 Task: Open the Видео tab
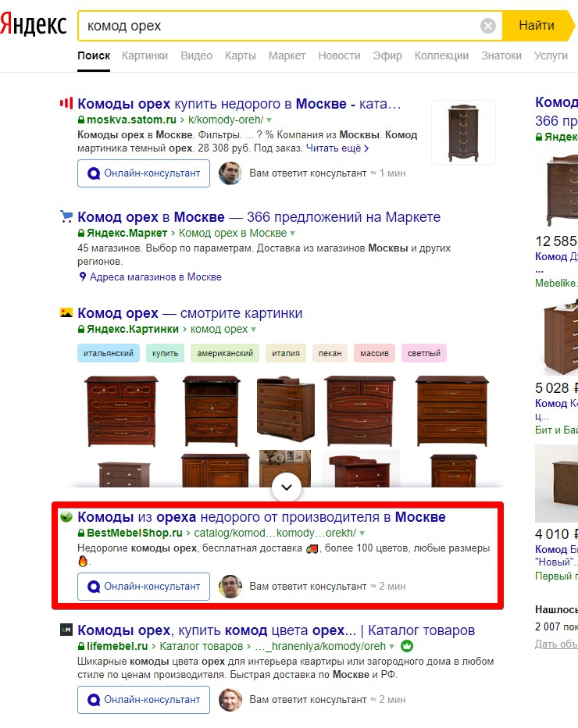pyautogui.click(x=196, y=55)
